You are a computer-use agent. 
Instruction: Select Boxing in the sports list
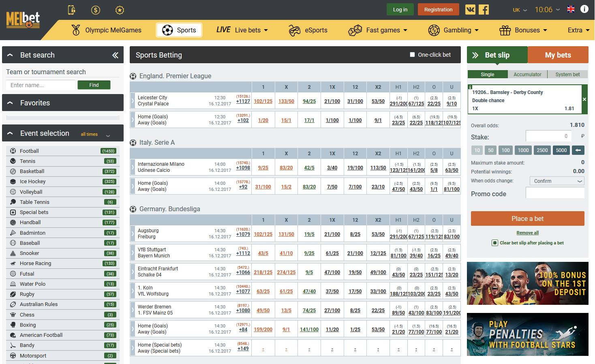pos(63,325)
